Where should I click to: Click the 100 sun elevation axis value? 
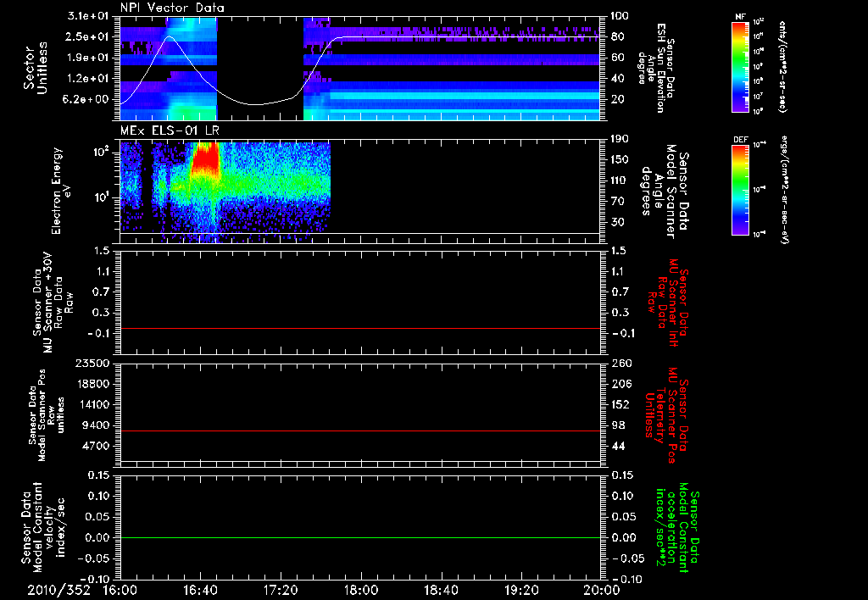[620, 16]
